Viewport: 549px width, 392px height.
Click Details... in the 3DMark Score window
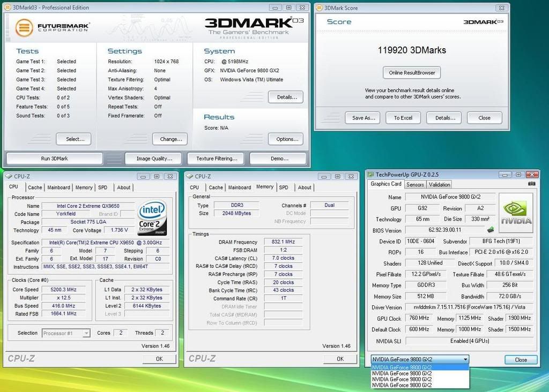[444, 118]
